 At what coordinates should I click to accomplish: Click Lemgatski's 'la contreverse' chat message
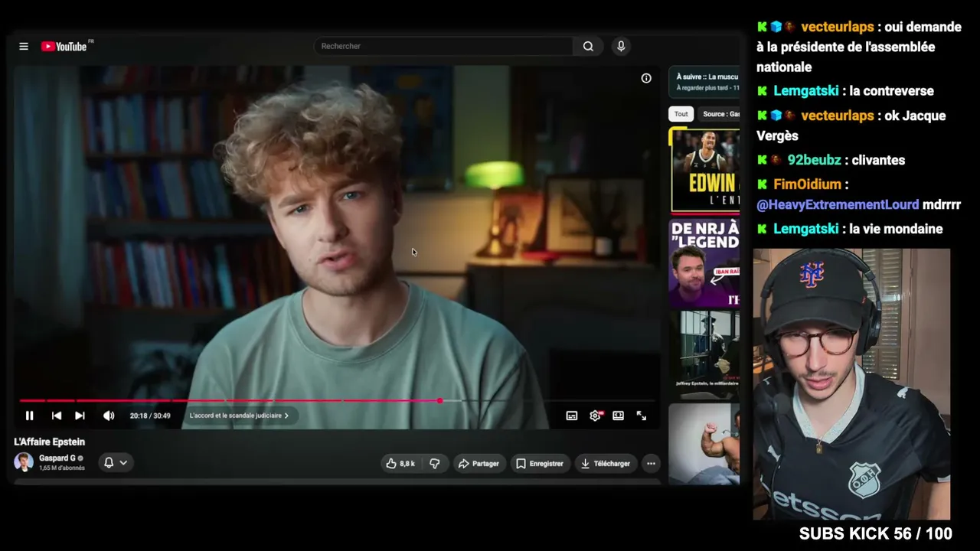pyautogui.click(x=891, y=91)
